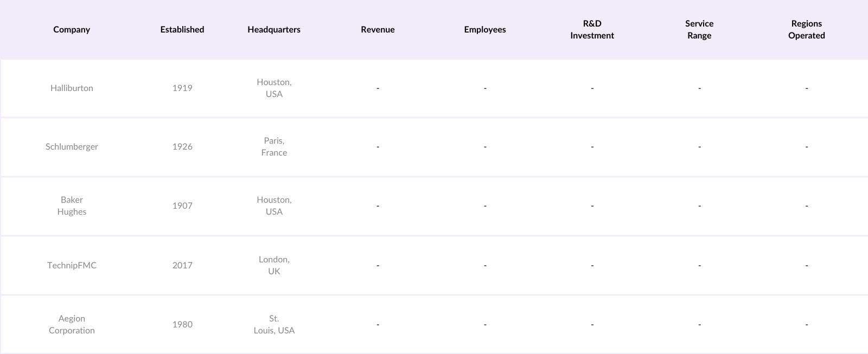Image resolution: width=868 pixels, height=354 pixels.
Task: Click Halliburton's empty R&D Investment cell
Action: click(592, 88)
